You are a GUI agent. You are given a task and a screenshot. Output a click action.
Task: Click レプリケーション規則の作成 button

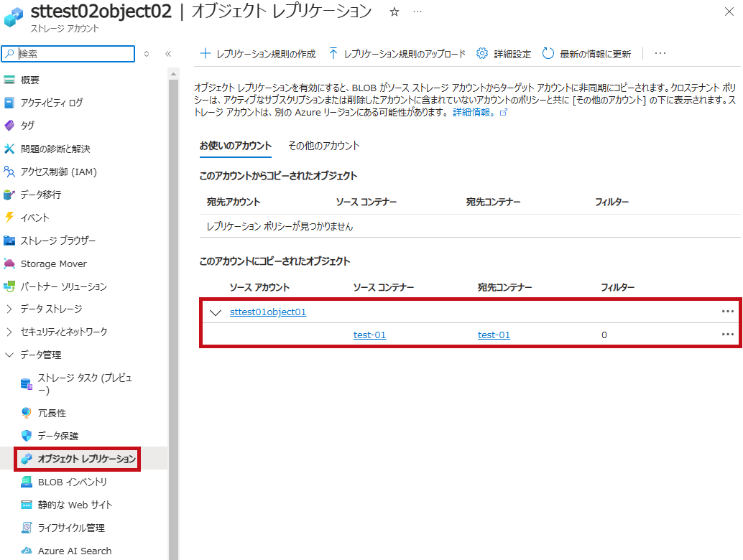click(x=258, y=54)
